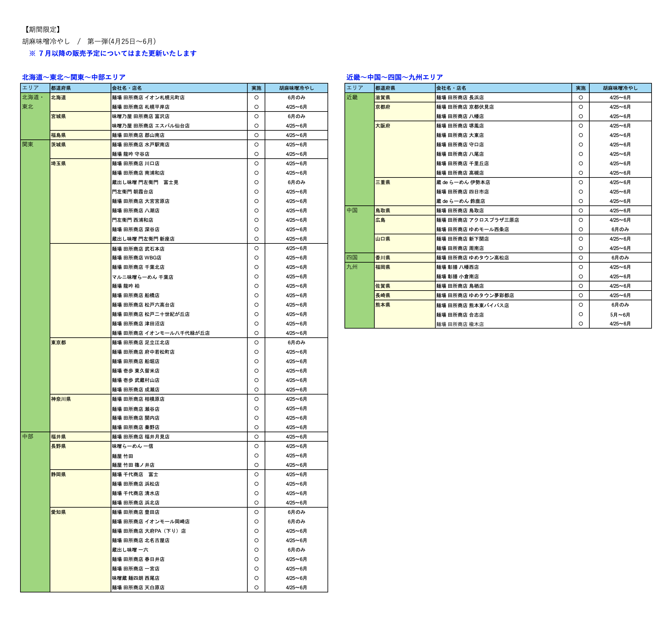The image size is (672, 632).
Task: Select 麺場 田所商店 イオン札幌元町店 cell
Action: (x=179, y=97)
